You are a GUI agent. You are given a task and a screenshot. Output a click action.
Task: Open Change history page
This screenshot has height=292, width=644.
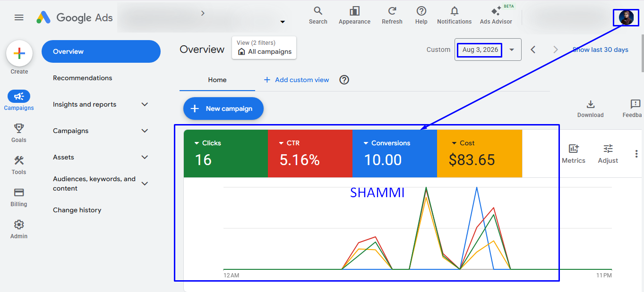77,210
